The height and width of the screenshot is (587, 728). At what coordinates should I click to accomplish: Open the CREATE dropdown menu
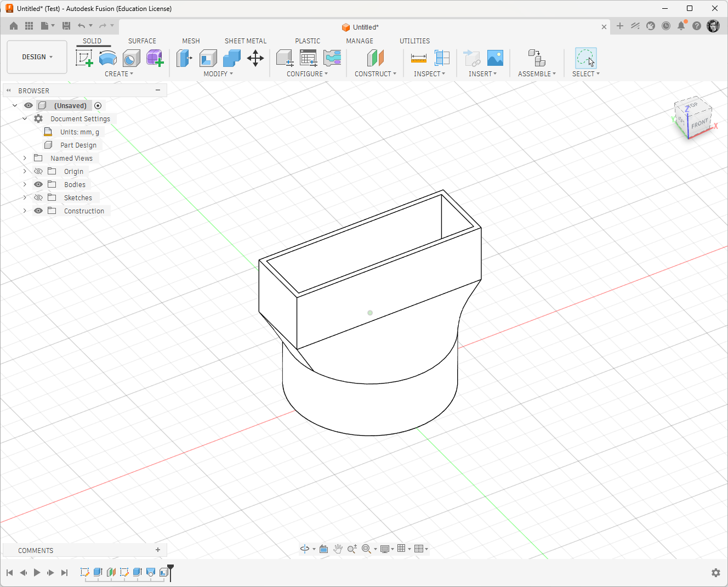119,74
